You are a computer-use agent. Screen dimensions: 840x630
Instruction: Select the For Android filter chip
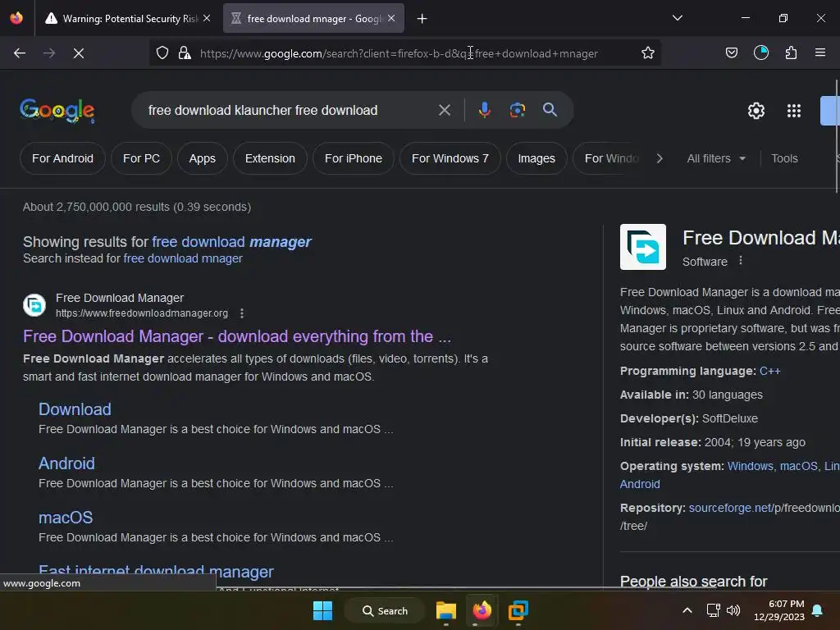62,158
